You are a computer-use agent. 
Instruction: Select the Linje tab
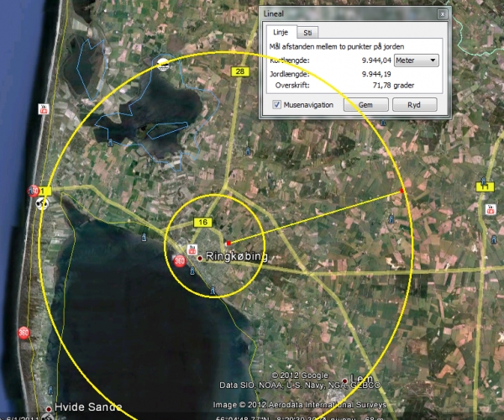pos(277,32)
